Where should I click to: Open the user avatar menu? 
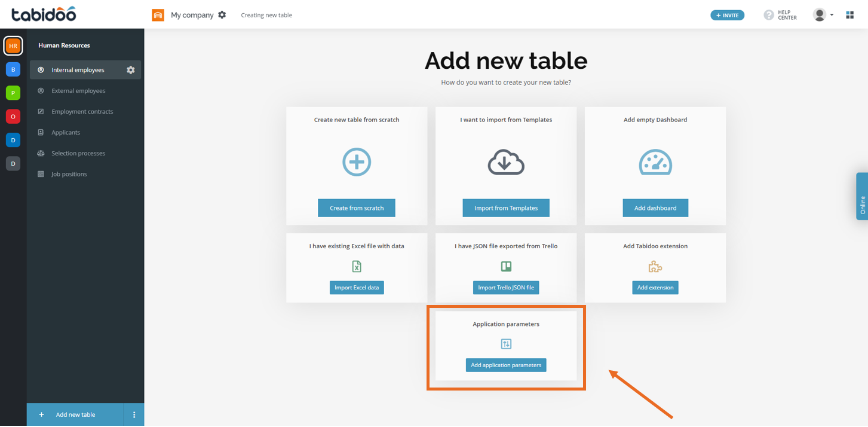(x=820, y=15)
